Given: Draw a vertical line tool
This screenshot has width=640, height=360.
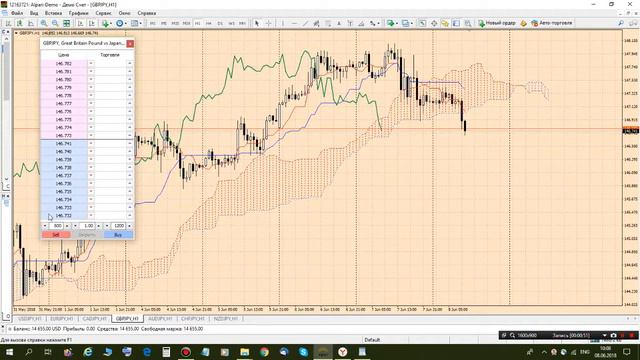Looking at the screenshot, I should [x=282, y=23].
